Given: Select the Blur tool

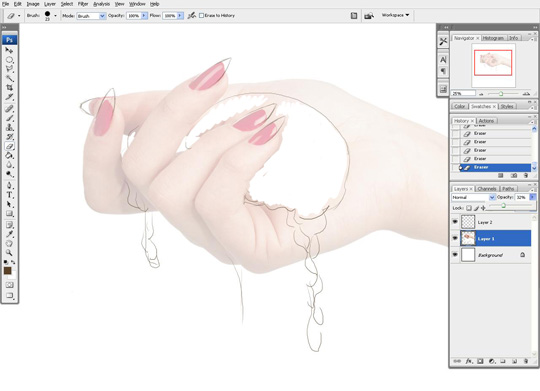Looking at the screenshot, I should (9, 165).
